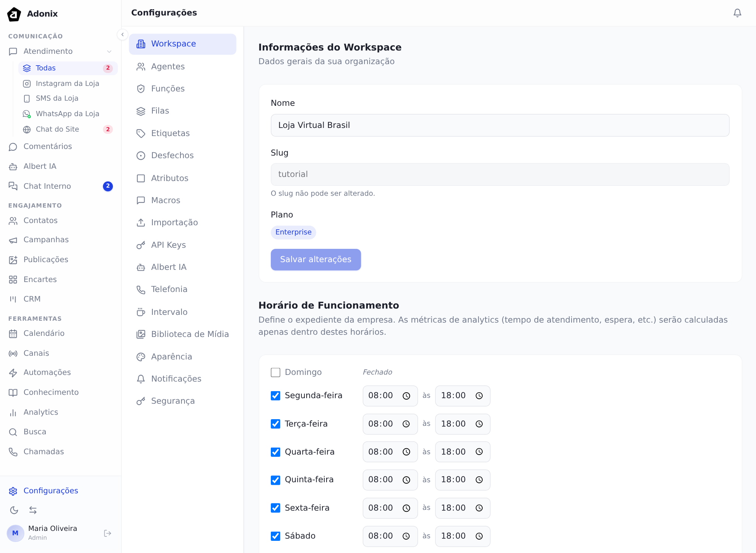The image size is (756, 553).
Task: Open the Intervalo settings tab
Action: [183, 312]
